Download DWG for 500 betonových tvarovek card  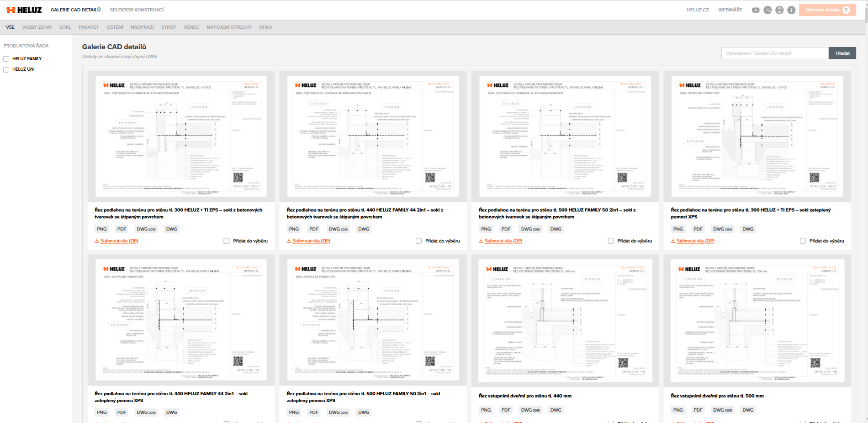[x=556, y=229]
